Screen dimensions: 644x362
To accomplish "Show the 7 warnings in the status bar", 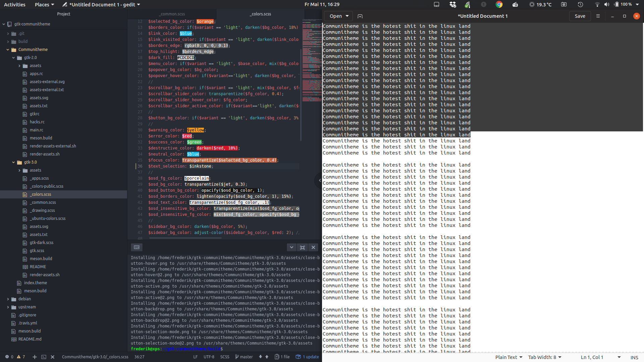I will [x=21, y=357].
